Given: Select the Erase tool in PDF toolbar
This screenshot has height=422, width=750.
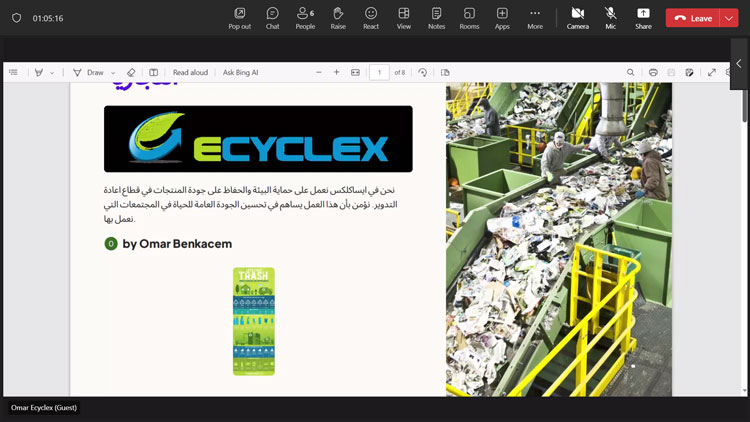Looking at the screenshot, I should tap(131, 73).
